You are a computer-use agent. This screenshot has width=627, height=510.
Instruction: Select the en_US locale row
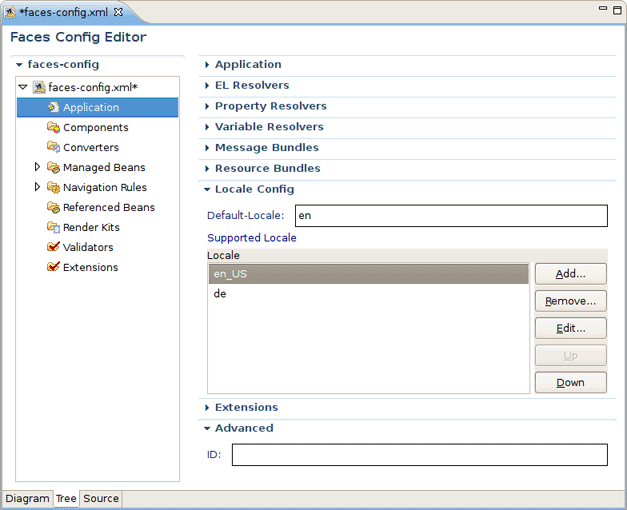[x=368, y=274]
